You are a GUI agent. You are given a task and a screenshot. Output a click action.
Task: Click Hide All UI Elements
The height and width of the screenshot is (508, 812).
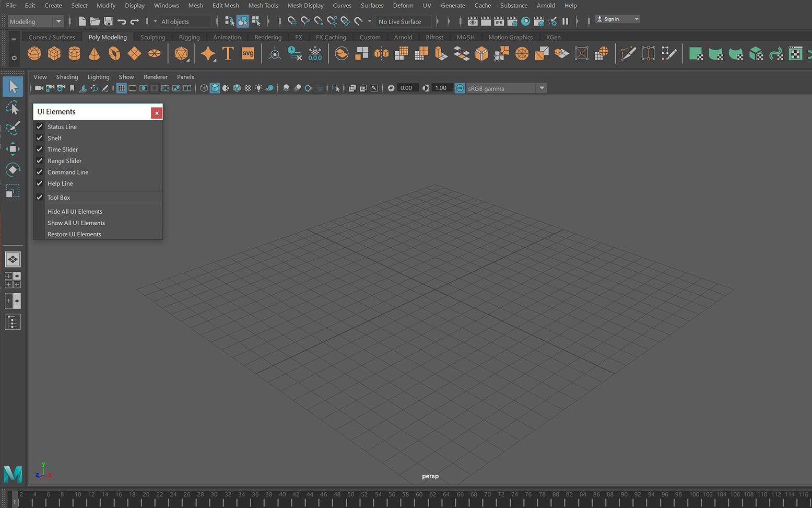click(75, 212)
